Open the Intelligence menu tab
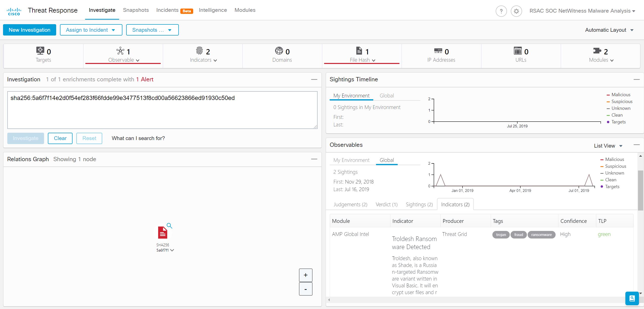The height and width of the screenshot is (309, 644). pos(213,10)
